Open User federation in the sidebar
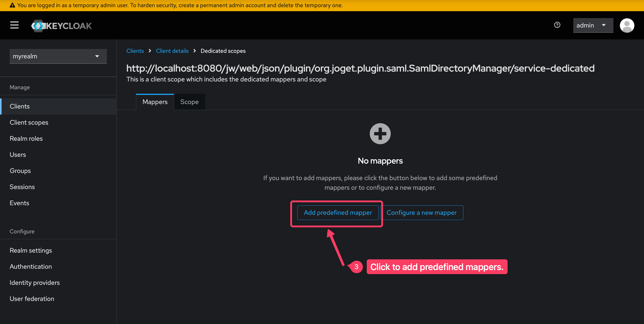The image size is (644, 324). click(58, 299)
